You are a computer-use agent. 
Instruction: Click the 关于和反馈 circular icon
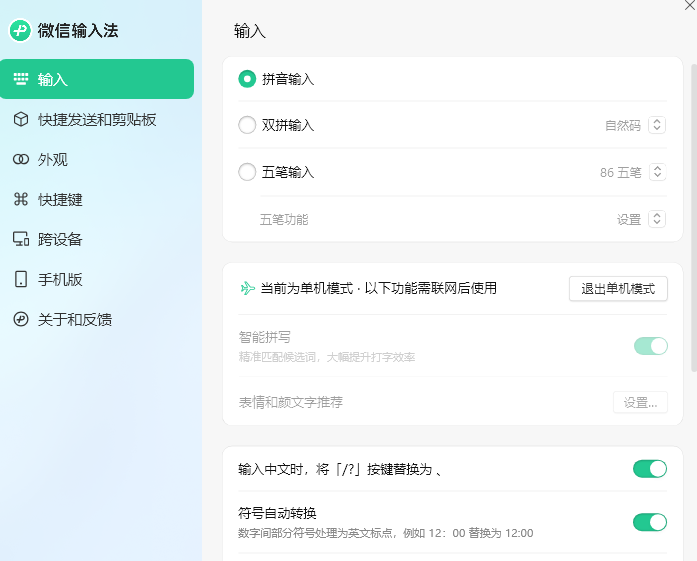20,320
